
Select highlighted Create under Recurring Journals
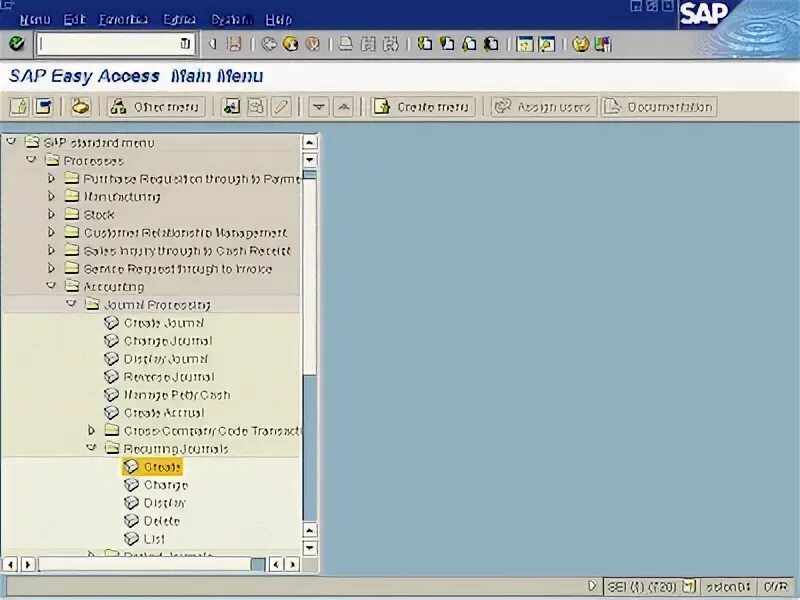[153, 467]
